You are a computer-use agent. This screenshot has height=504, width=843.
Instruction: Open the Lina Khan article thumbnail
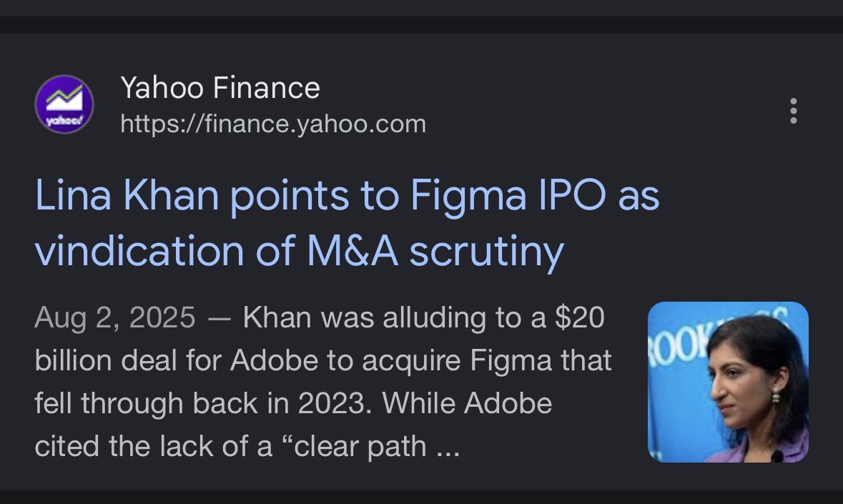728,382
